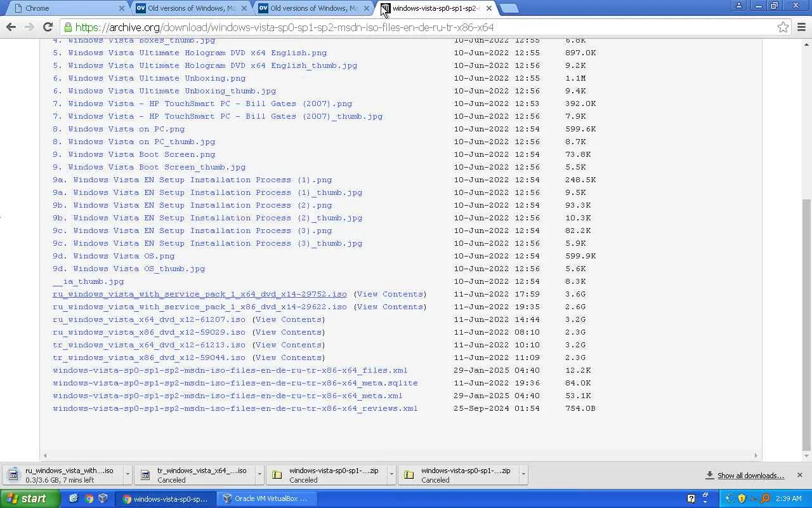Click the scroll down arrow of the page
This screenshot has height=508, width=812.
tap(807, 456)
